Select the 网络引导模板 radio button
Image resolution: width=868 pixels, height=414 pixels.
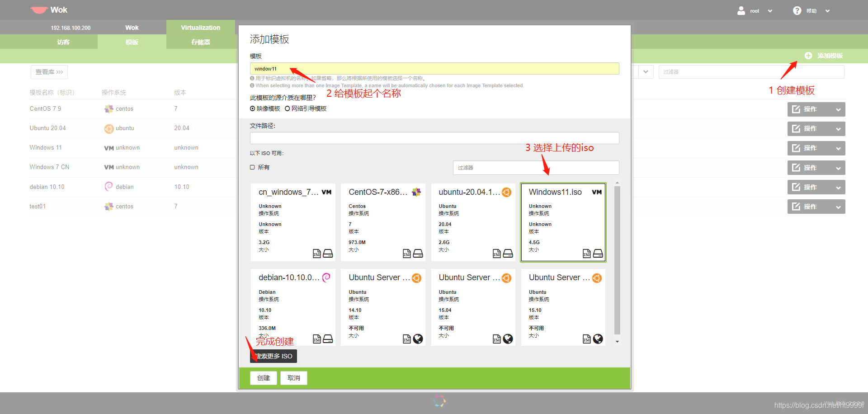click(287, 108)
